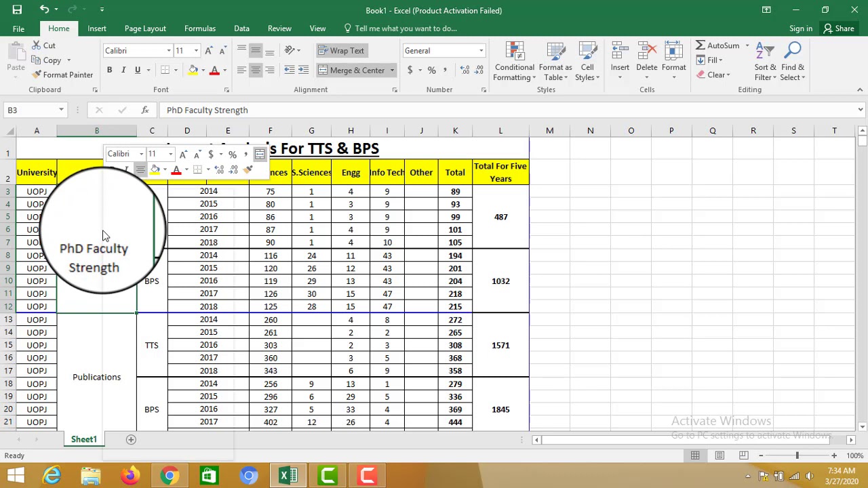Apply Percent Style format
Viewport: 868px width, 488px height.
coord(431,70)
